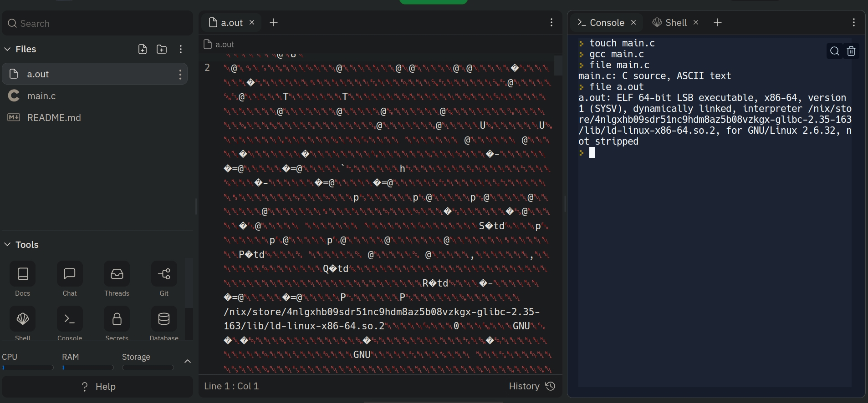868x403 pixels.
Task: Expand the resource usage panel chevron
Action: [x=187, y=361]
